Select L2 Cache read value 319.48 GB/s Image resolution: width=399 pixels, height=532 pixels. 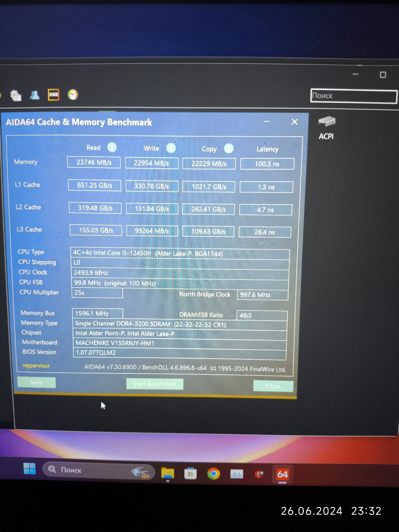[x=95, y=208]
